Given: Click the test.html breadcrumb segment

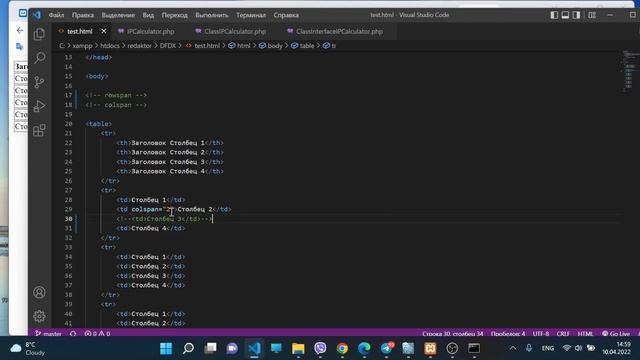Looking at the screenshot, I should click(207, 46).
